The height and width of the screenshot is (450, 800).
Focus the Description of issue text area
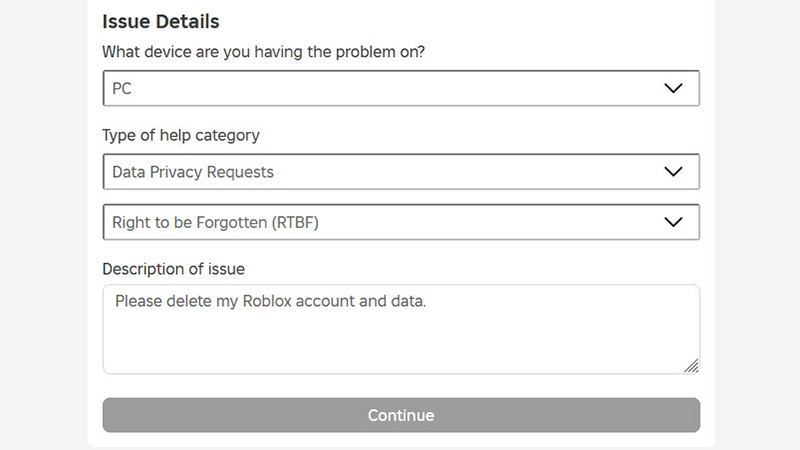coord(401,329)
